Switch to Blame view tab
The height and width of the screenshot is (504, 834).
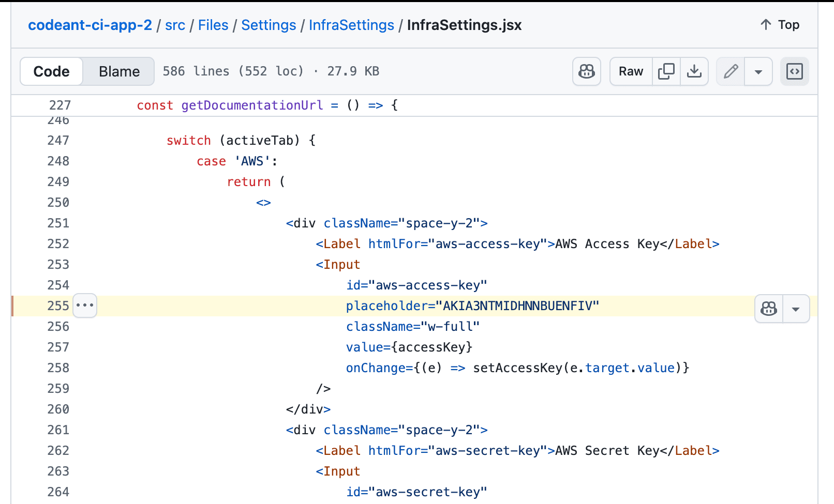119,71
